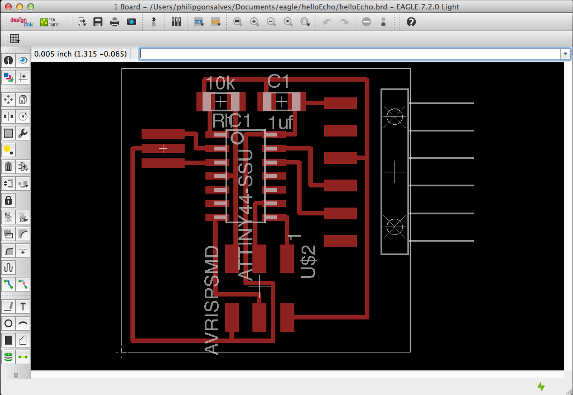Select the Meander tool
The height and width of the screenshot is (395, 573).
pyautogui.click(x=8, y=268)
